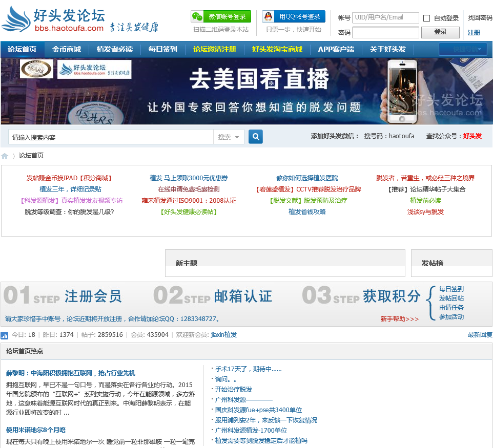Open the 论坛首页 breadcrumb link
The width and height of the screenshot is (493, 448).
(31, 156)
